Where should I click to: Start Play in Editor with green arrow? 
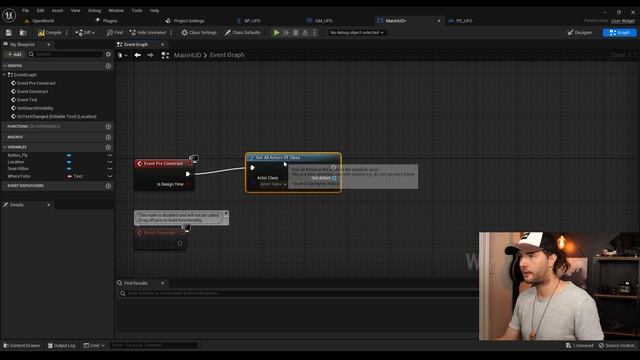point(276,33)
